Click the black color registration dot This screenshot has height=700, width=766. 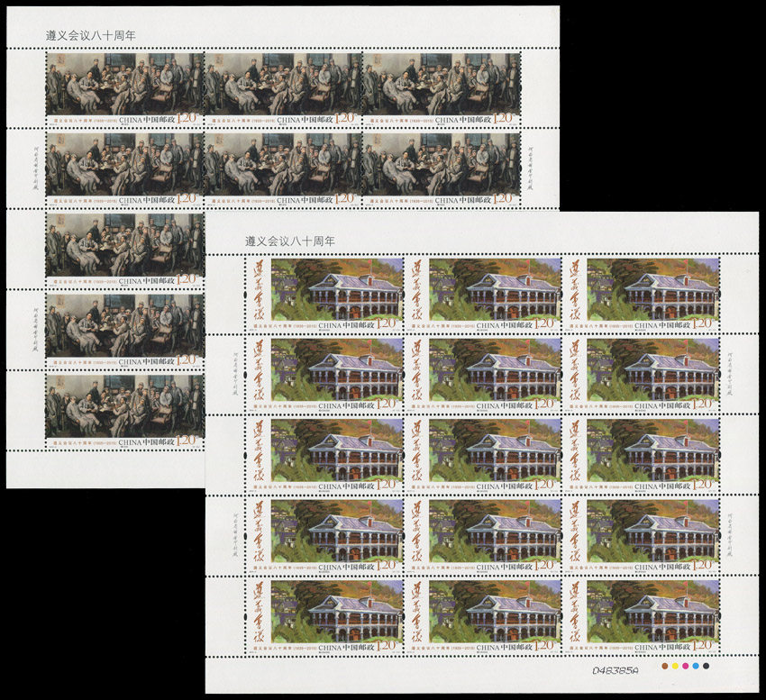click(706, 666)
